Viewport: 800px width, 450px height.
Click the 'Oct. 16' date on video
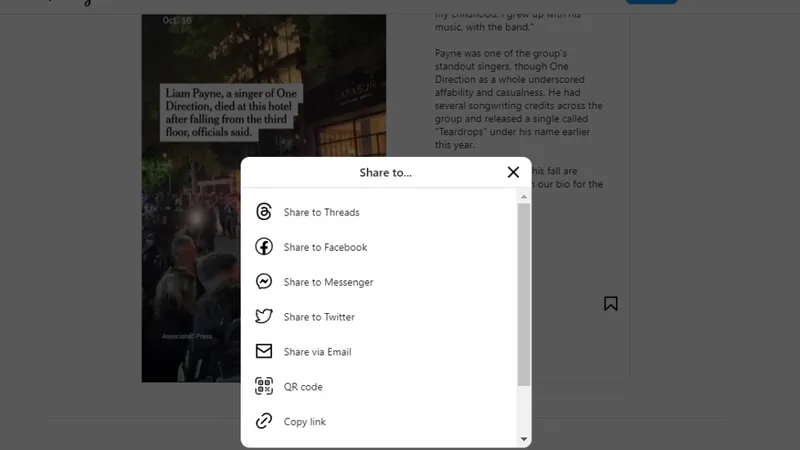(177, 20)
